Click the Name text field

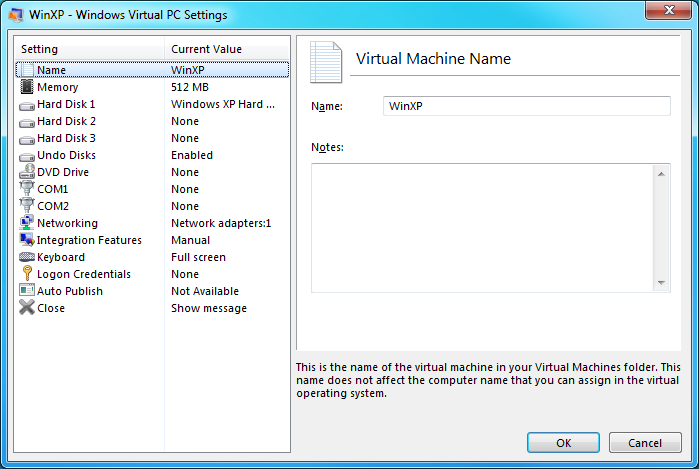[x=526, y=106]
